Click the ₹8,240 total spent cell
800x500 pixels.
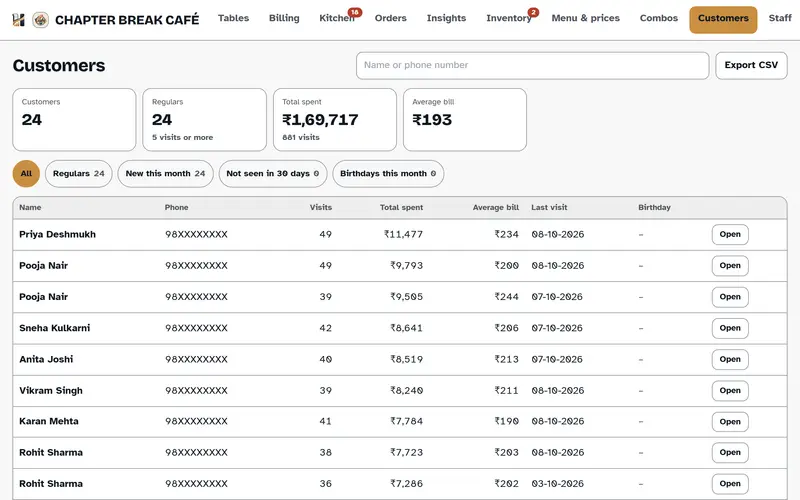[x=406, y=390]
